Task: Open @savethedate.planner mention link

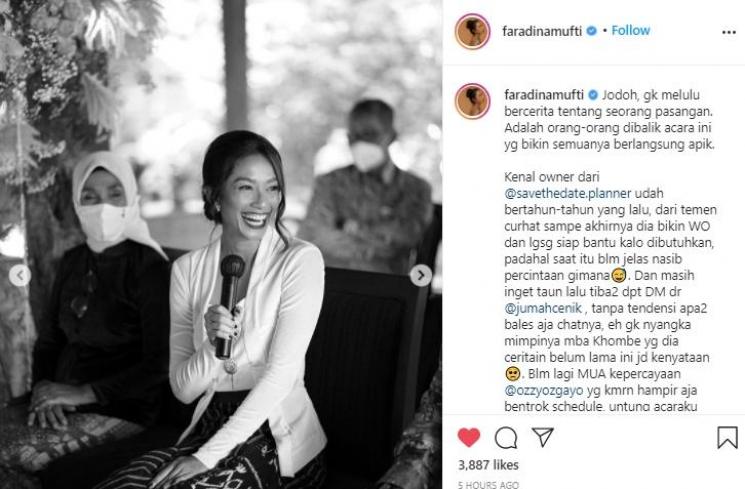Action: 568,194
